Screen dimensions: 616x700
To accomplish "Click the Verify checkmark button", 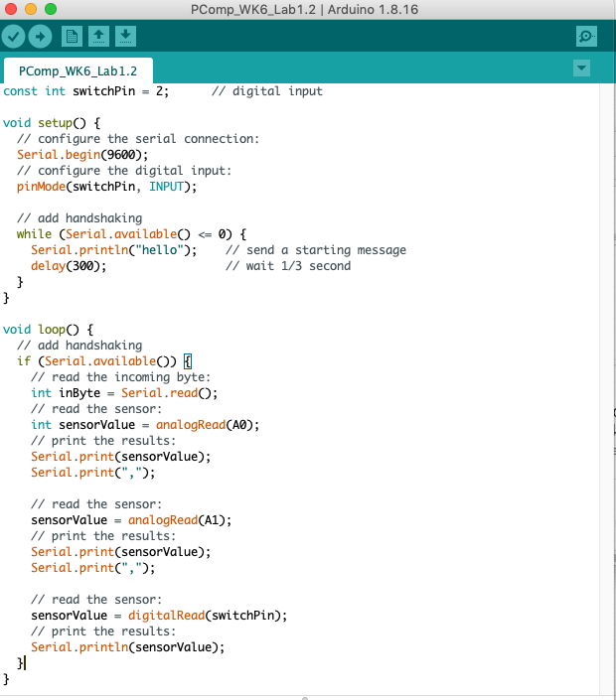I will 14,36.
